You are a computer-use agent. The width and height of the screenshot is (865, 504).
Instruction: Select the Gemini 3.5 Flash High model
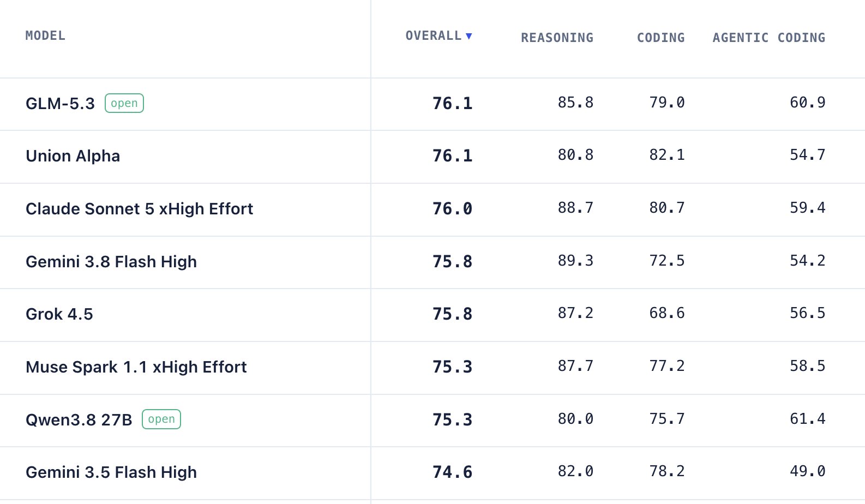coord(111,472)
